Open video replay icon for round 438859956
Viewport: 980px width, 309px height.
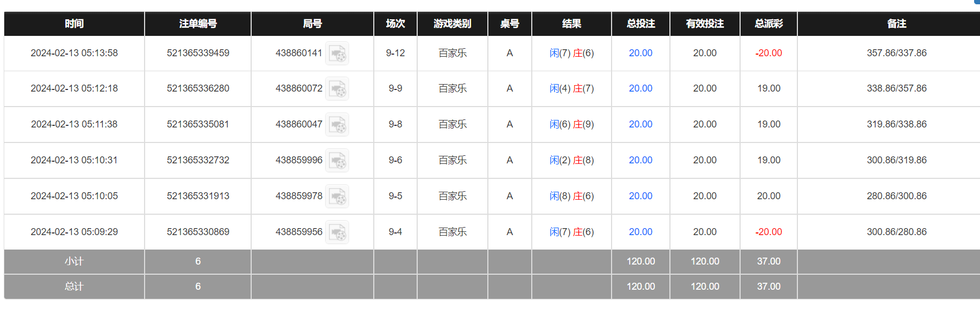point(337,232)
